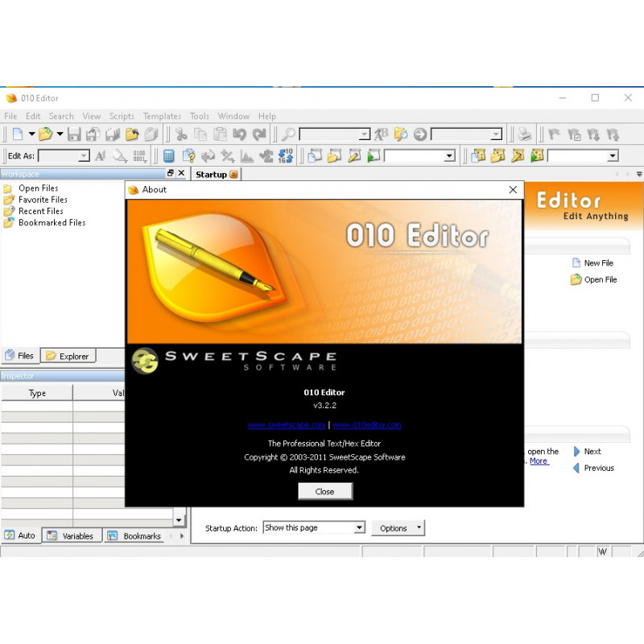Open the Templates menu

162,116
